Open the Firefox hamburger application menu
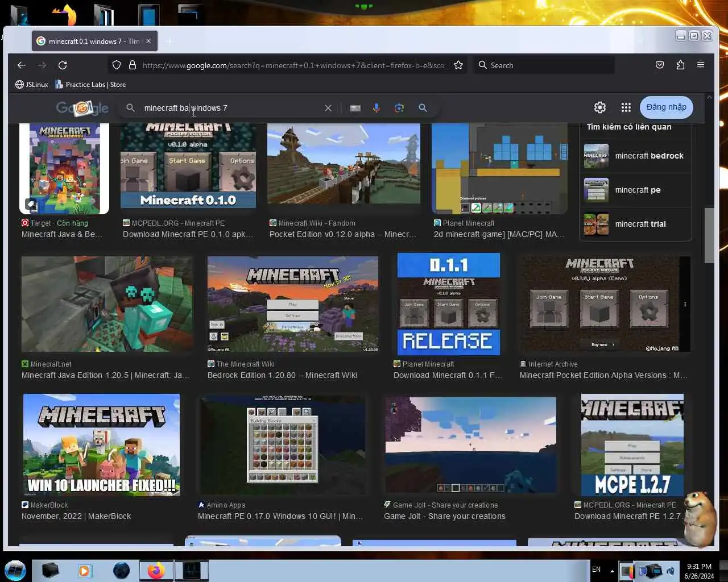Image resolution: width=728 pixels, height=582 pixels. pos(701,65)
